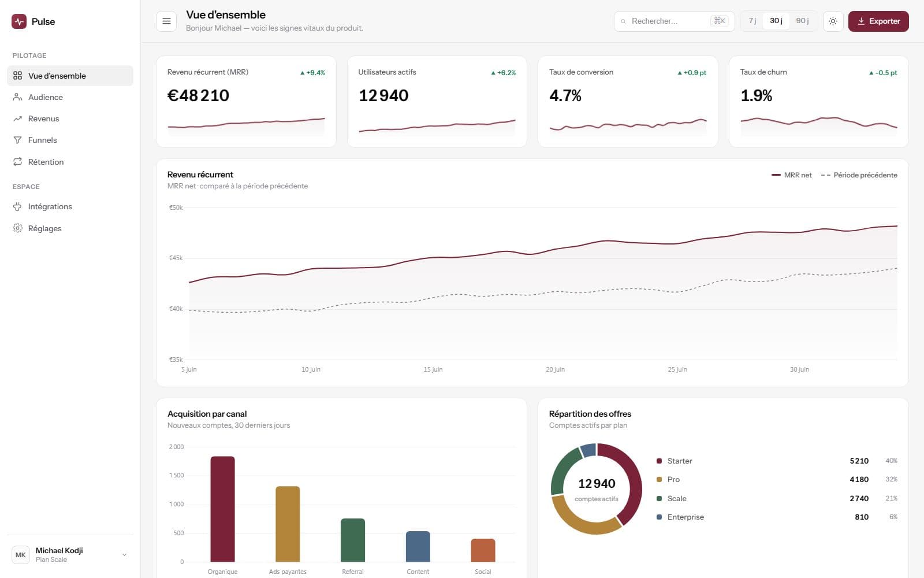Expand the Michael Kodji account menu chevron
924x578 pixels.
click(x=124, y=555)
